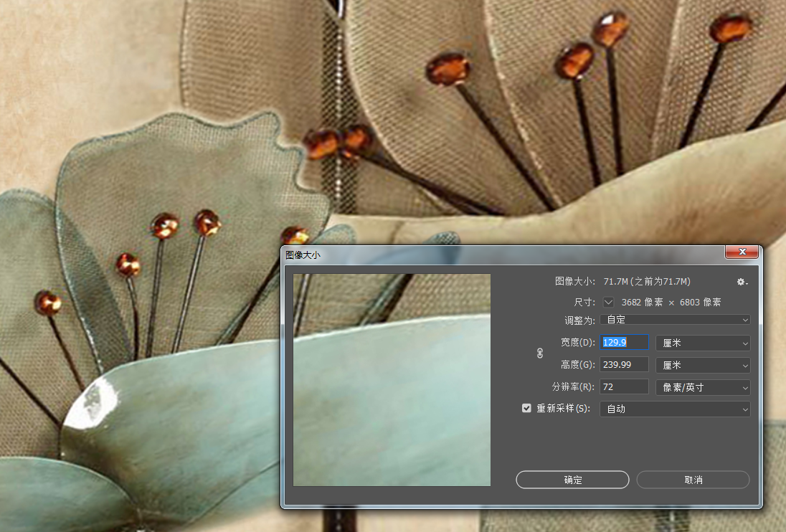The height and width of the screenshot is (532, 786).
Task: Open the height unit 厘米 dropdown
Action: [x=703, y=365]
